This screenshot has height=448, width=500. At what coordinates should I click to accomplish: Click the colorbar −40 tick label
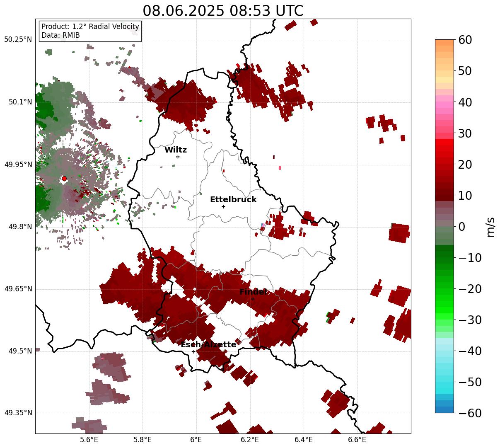click(470, 351)
